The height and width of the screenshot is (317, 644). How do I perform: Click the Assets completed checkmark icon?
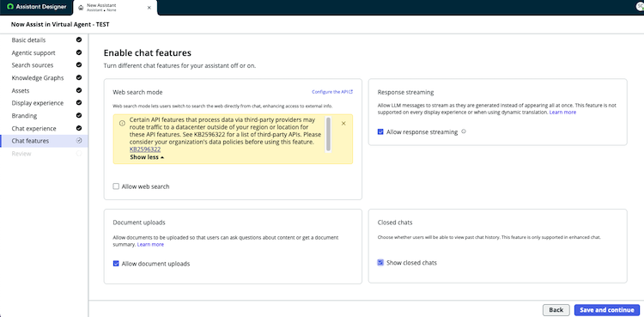pyautogui.click(x=79, y=90)
